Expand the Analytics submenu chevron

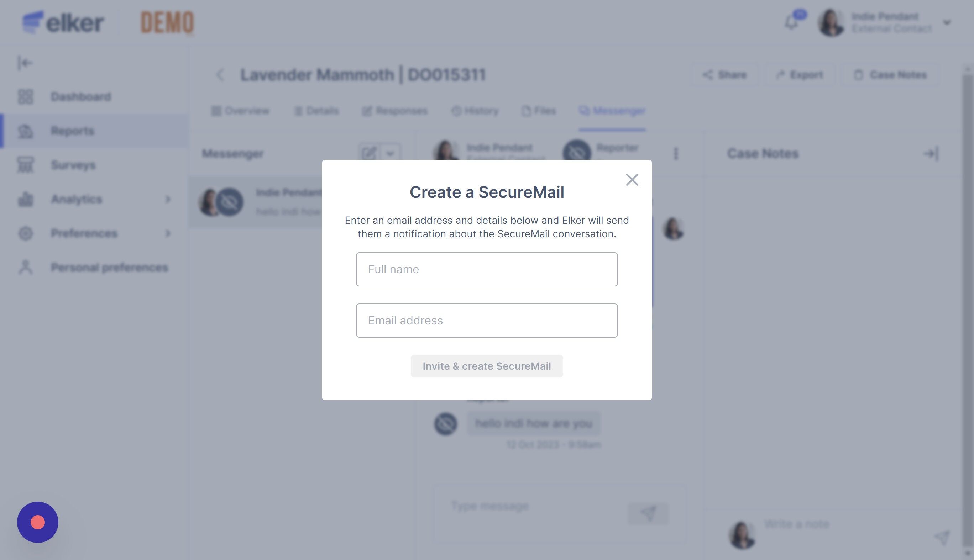point(167,199)
